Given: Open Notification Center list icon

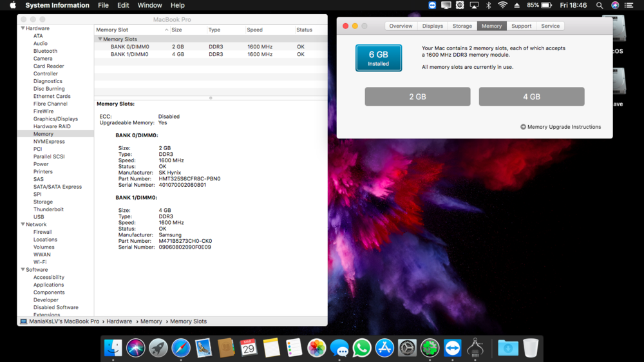Looking at the screenshot, I should 629,5.
